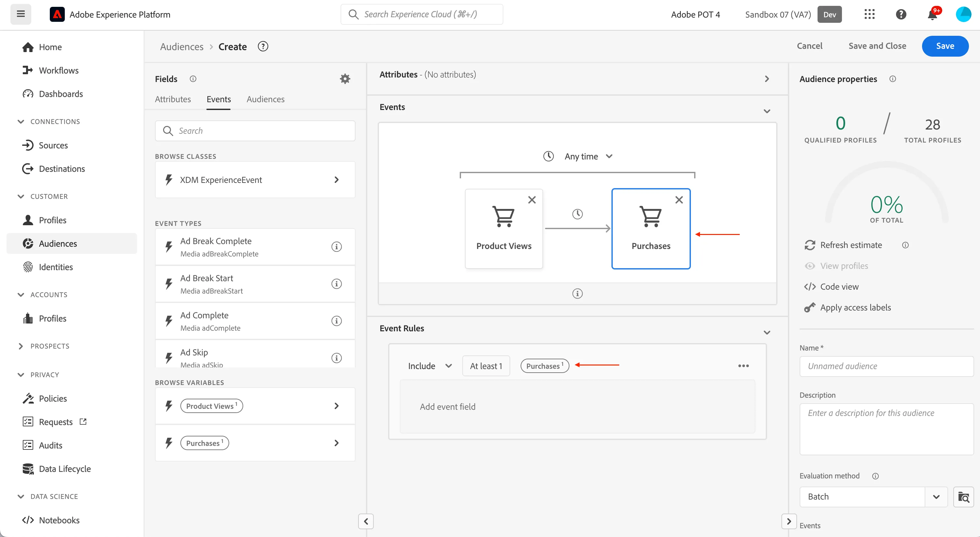Click the clock icon between events
Screen dimensions: 980x537
coord(577,214)
